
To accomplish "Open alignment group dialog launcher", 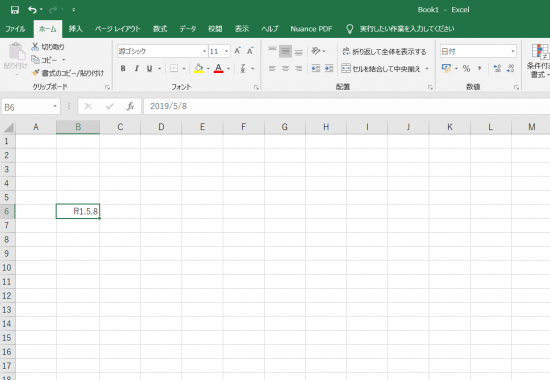I will [x=430, y=87].
